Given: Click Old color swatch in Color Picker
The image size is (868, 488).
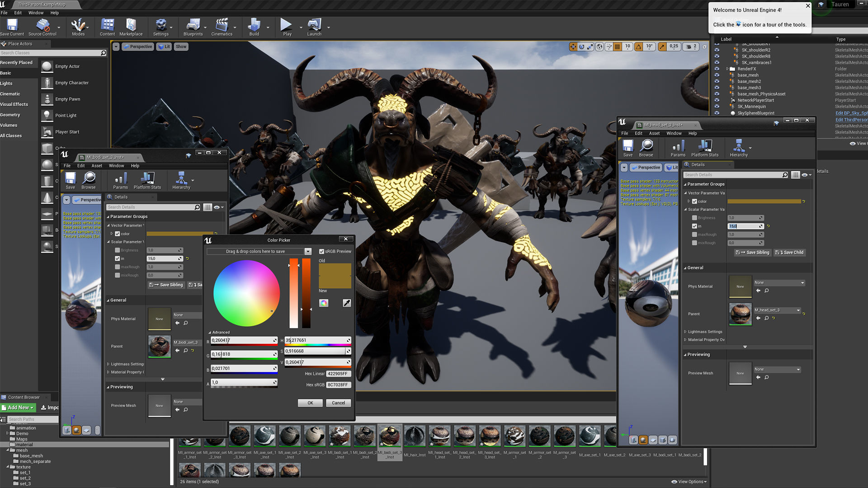Looking at the screenshot, I should point(335,270).
